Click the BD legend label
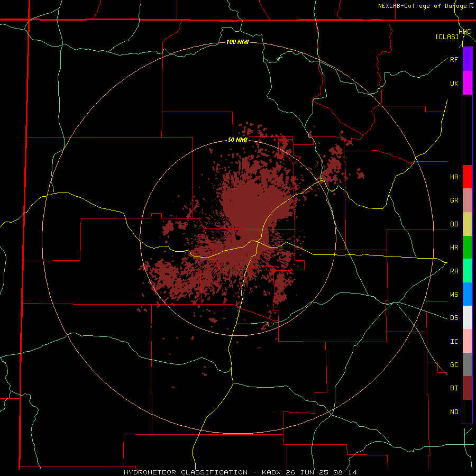This screenshot has width=476, height=476. [454, 224]
